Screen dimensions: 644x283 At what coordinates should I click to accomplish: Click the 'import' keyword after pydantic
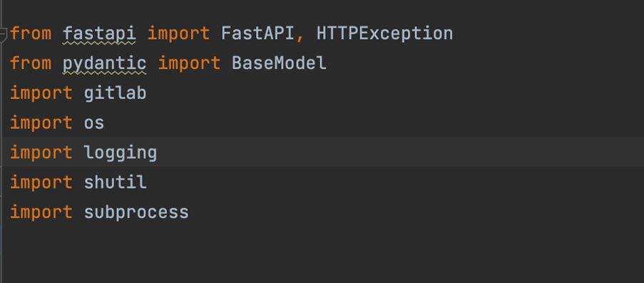click(x=189, y=63)
